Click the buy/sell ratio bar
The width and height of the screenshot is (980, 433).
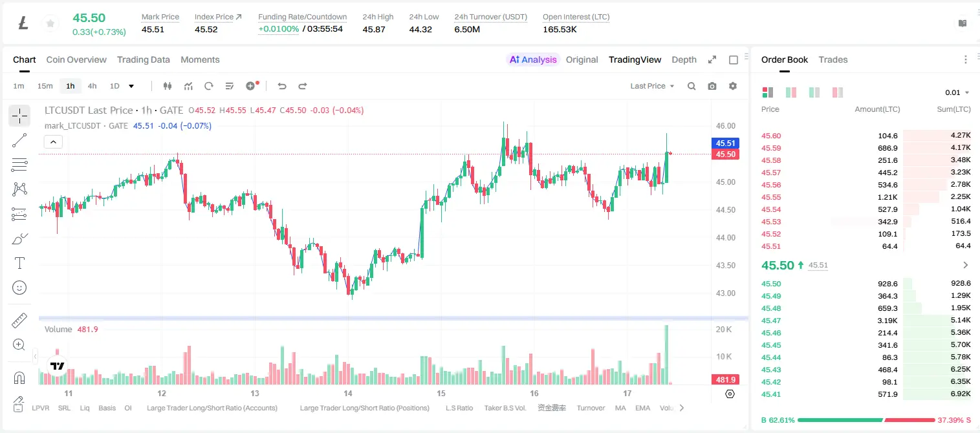[866, 419]
